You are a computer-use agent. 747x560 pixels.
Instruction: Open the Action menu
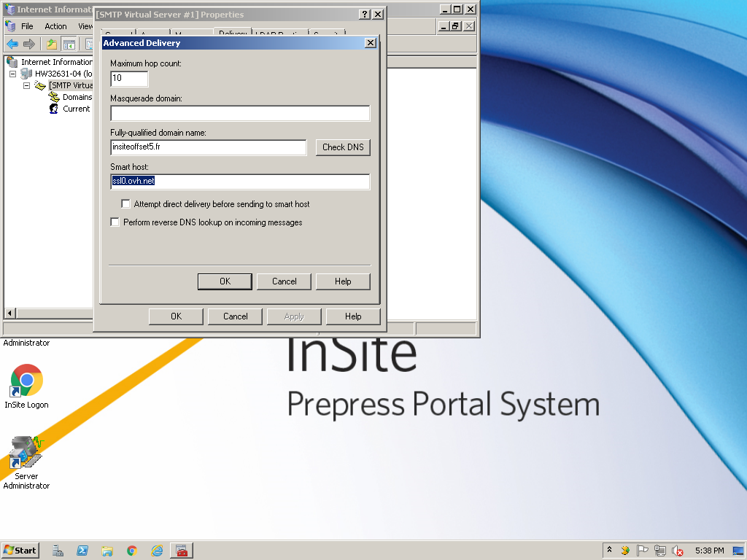(55, 26)
